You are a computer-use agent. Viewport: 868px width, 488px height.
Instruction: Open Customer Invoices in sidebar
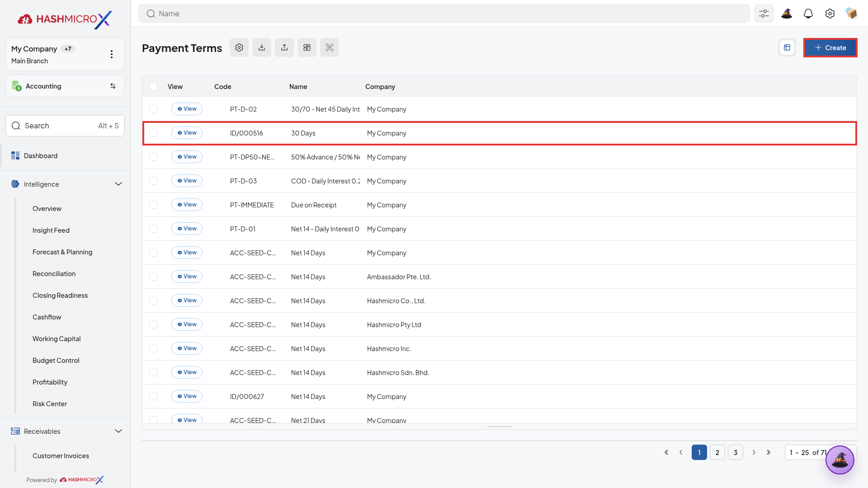tap(61, 456)
